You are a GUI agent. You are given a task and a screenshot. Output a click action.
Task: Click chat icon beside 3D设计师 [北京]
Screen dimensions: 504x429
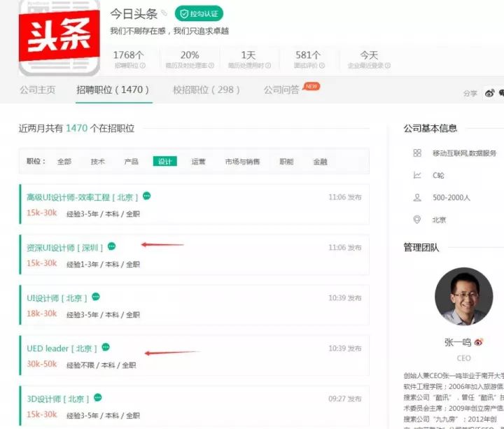[x=98, y=398]
